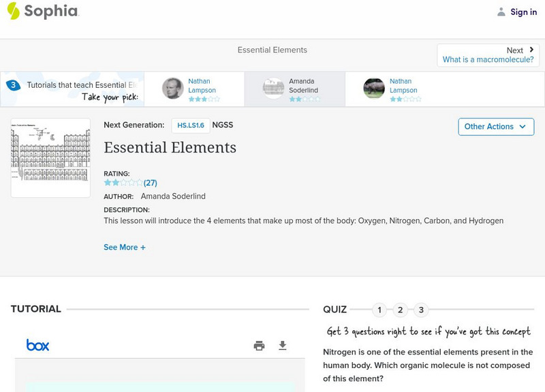This screenshot has width=545, height=392.
Task: Click the Box logo in the tutorial viewer
Action: 37,345
